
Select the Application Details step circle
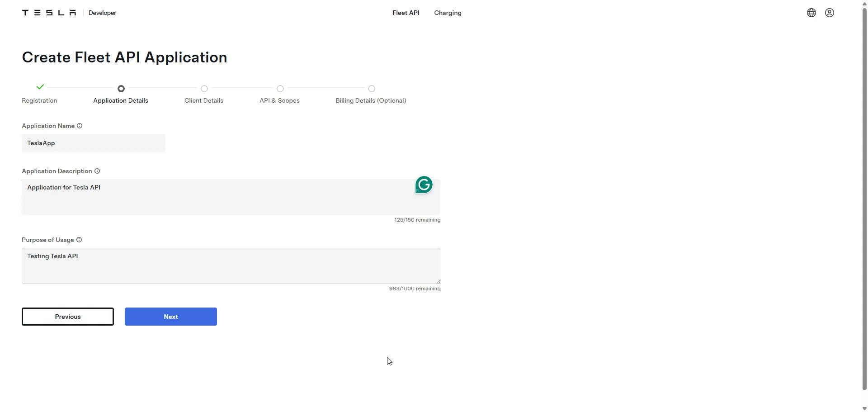tap(121, 89)
